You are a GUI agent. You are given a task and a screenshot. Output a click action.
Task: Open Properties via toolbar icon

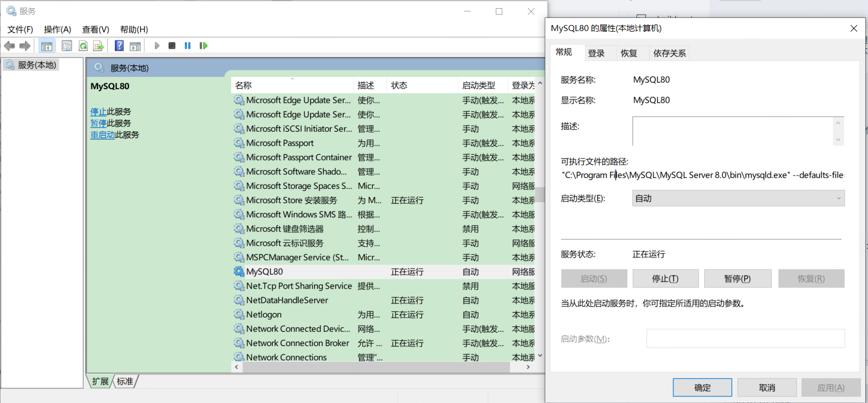tap(66, 46)
